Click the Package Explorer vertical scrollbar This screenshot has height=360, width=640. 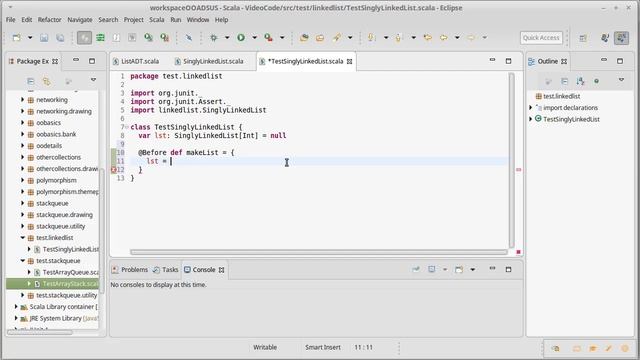pos(102,230)
